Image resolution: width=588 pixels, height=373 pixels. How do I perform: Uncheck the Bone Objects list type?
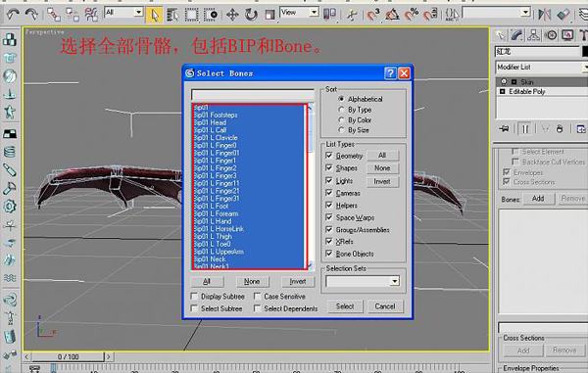point(329,254)
